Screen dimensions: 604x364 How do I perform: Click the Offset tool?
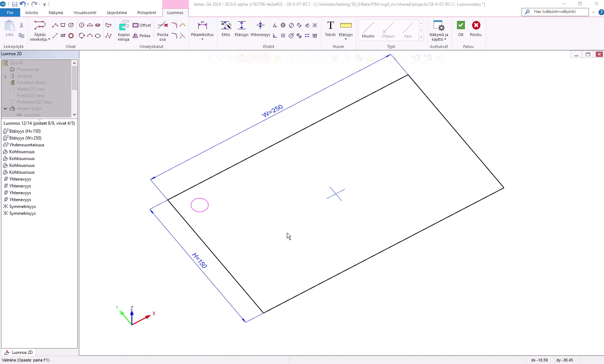[142, 25]
